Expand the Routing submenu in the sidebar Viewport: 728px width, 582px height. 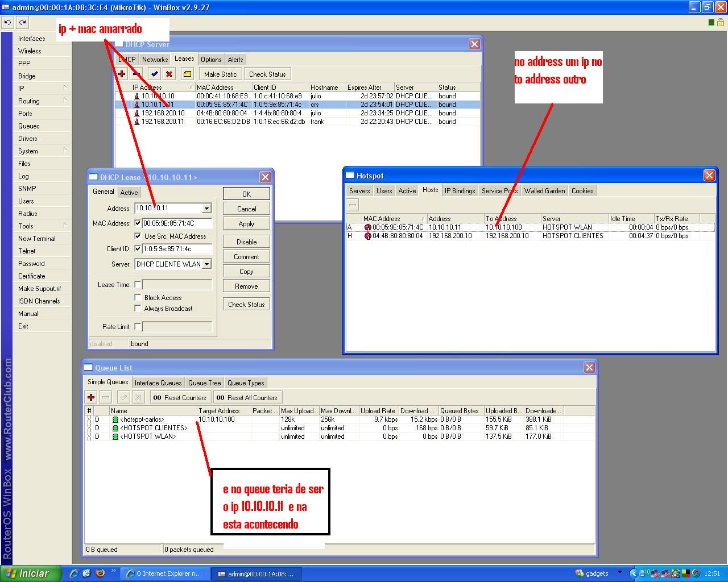[43, 101]
